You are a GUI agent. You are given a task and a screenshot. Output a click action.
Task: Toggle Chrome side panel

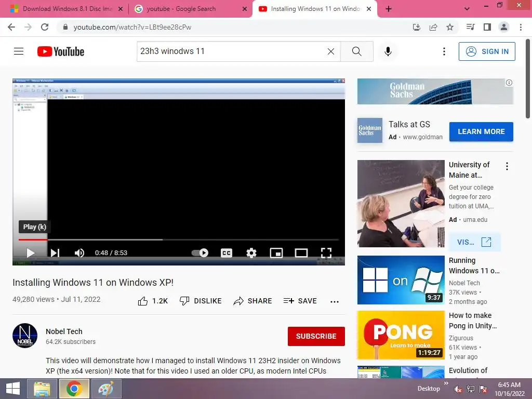487,27
